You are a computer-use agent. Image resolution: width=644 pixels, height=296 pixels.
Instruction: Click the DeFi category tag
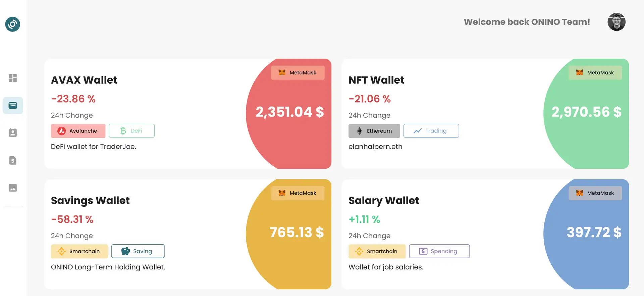tap(131, 131)
